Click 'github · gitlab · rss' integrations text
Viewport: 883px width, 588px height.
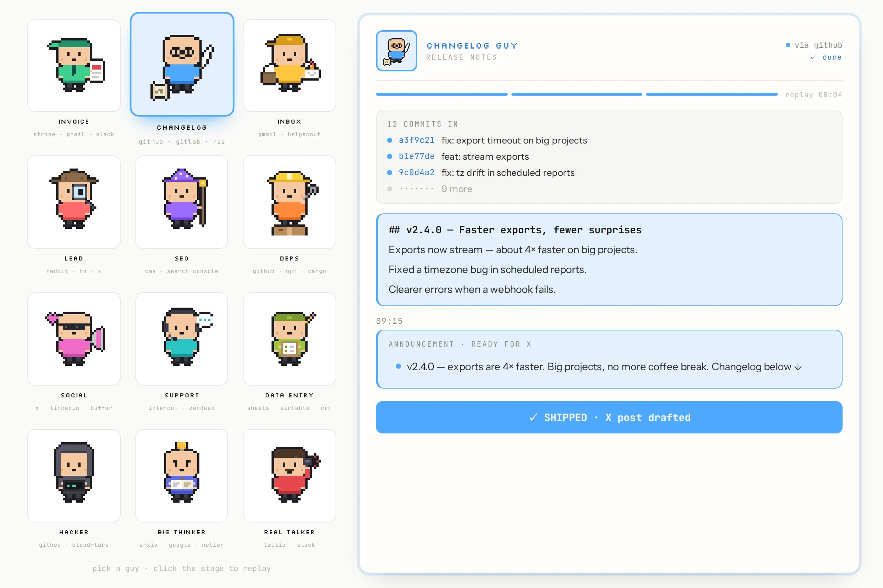tap(182, 142)
